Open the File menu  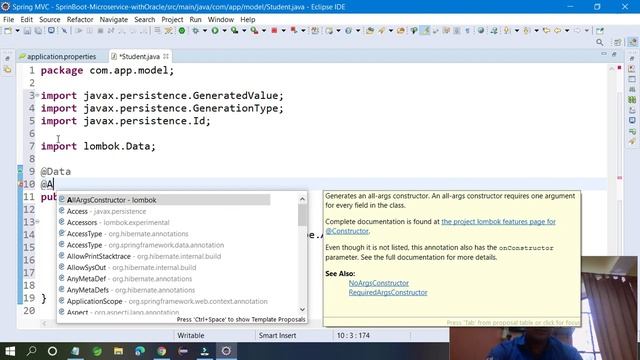[8, 20]
